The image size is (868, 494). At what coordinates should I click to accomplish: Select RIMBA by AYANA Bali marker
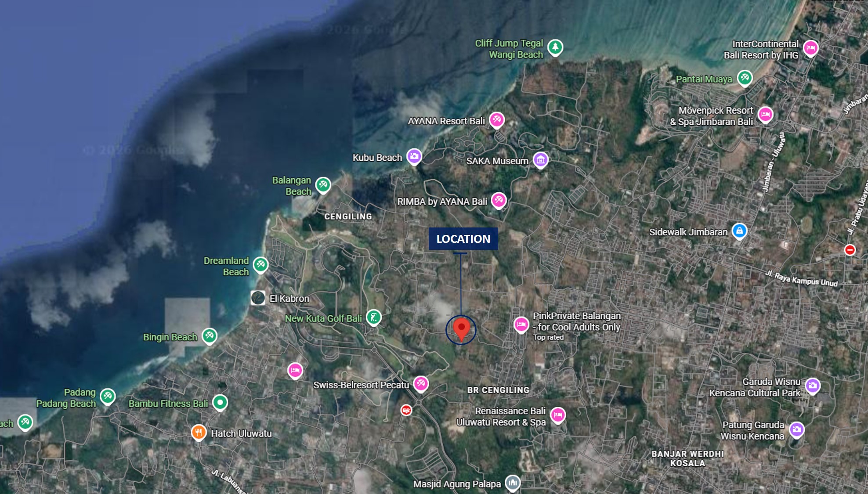click(x=499, y=200)
